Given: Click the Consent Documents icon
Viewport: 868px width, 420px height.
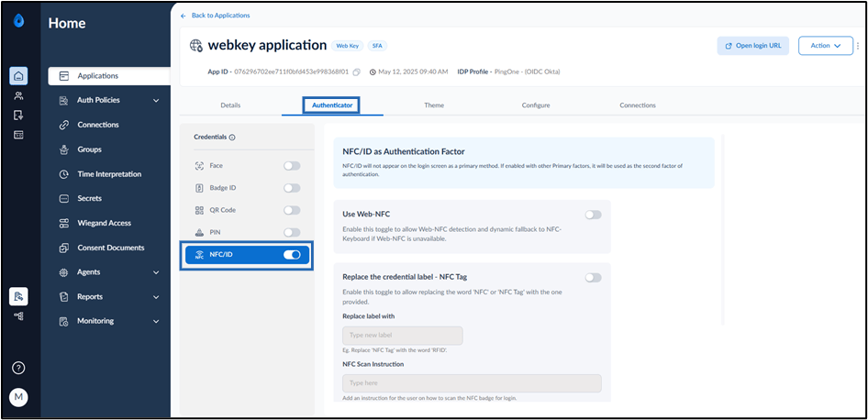Looking at the screenshot, I should coord(63,248).
